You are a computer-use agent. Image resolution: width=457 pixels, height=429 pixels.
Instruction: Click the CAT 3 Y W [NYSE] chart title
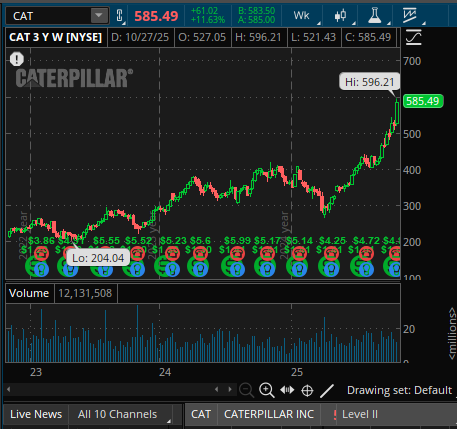(x=56, y=37)
